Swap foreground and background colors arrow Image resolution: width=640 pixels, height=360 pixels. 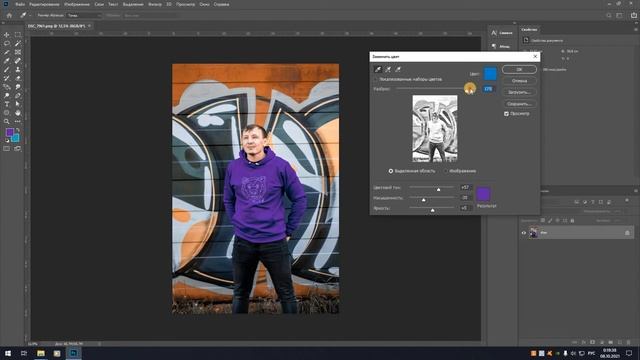(18, 130)
